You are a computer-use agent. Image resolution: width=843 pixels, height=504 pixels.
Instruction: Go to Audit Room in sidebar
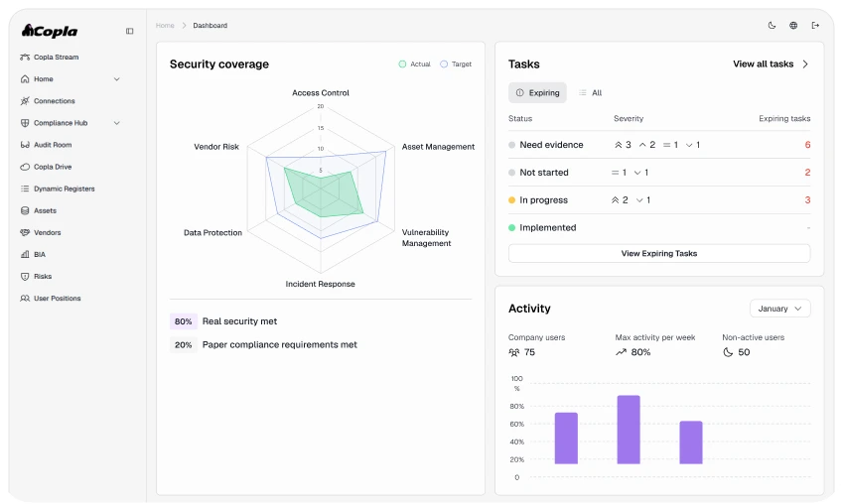47,145
